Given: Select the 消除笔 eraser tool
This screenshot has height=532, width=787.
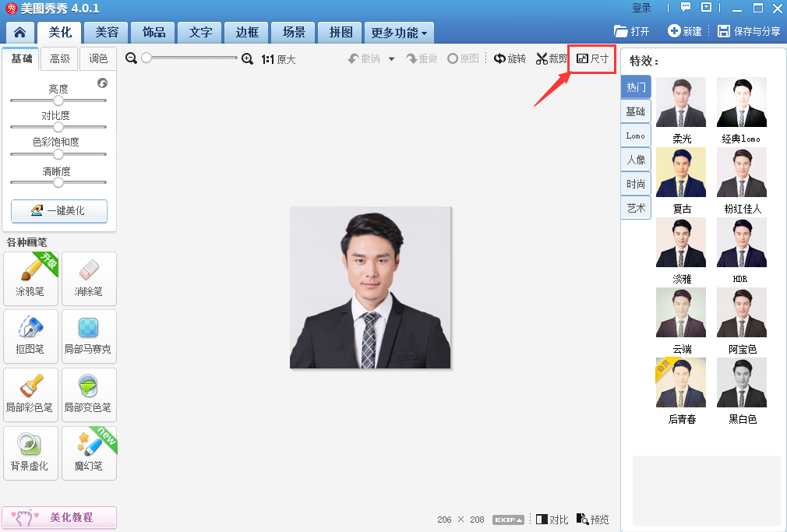Looking at the screenshot, I should (89, 278).
